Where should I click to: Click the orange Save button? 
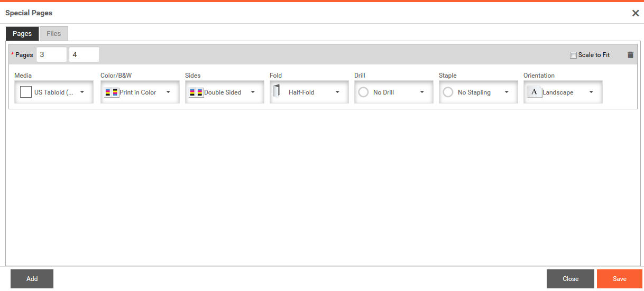click(619, 279)
